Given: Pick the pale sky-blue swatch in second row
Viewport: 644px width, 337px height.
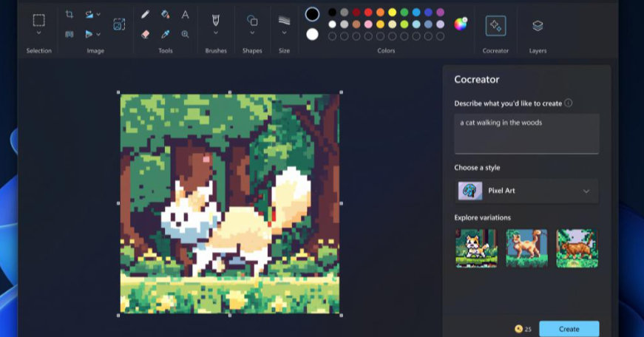Looking at the screenshot, I should point(416,24).
